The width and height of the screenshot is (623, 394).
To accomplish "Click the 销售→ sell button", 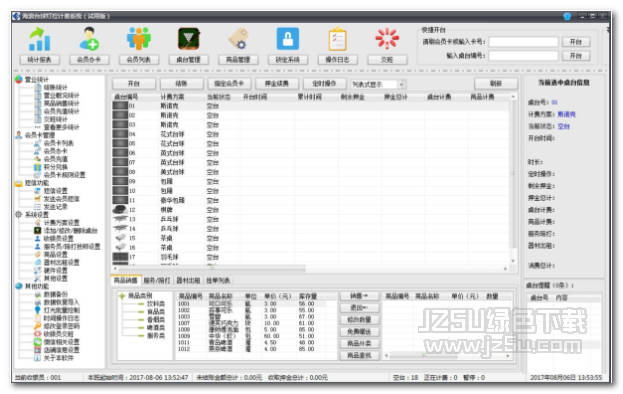I will point(359,296).
